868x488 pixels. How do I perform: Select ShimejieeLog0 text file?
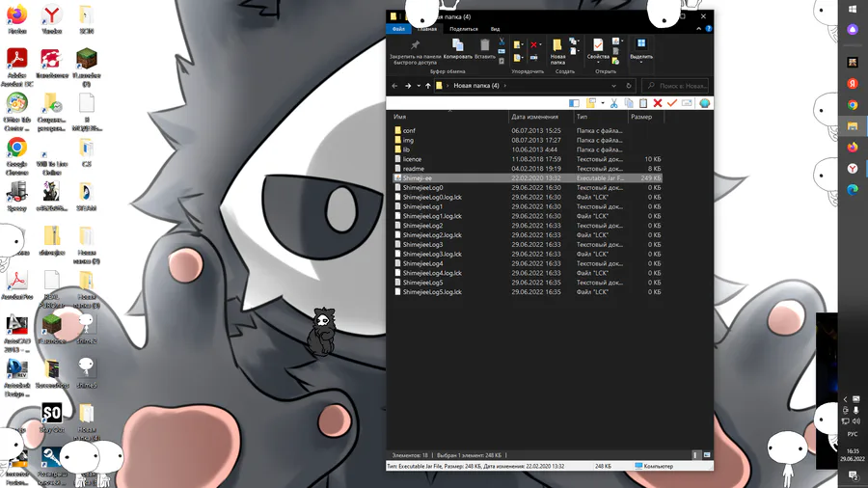point(422,187)
